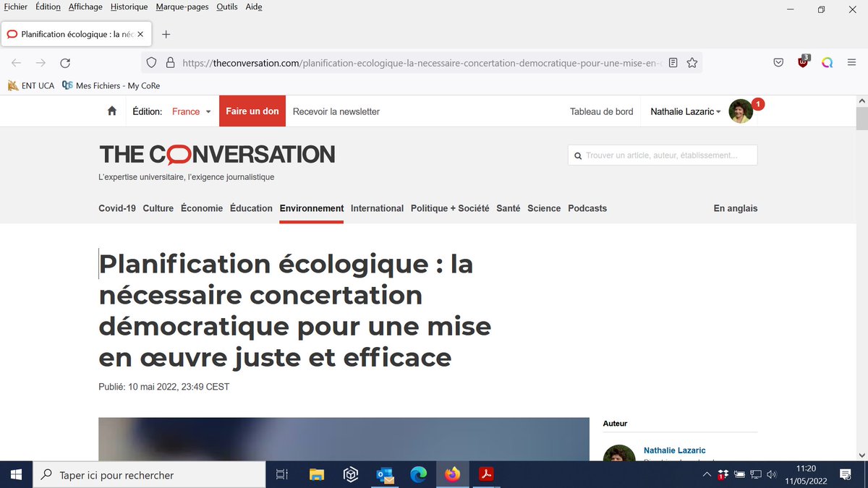This screenshot has height=488, width=868.
Task: Save page to Pocket
Action: coord(778,63)
